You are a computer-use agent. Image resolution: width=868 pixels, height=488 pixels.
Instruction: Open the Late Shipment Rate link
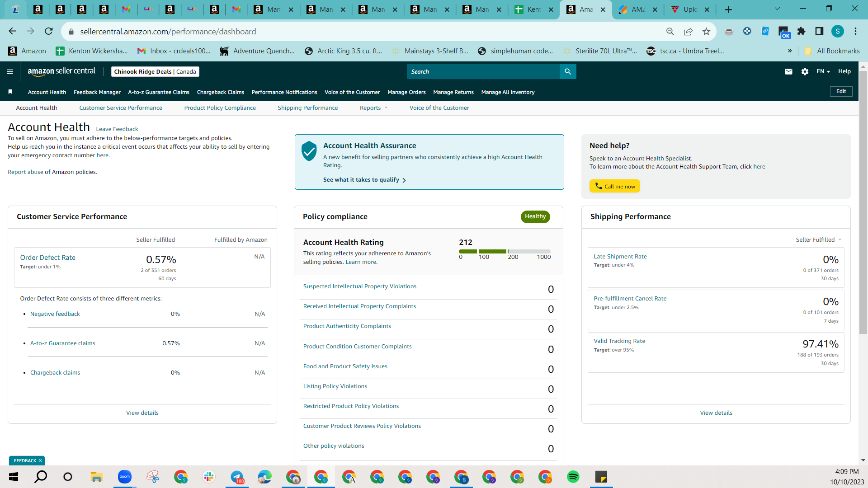[x=620, y=257]
